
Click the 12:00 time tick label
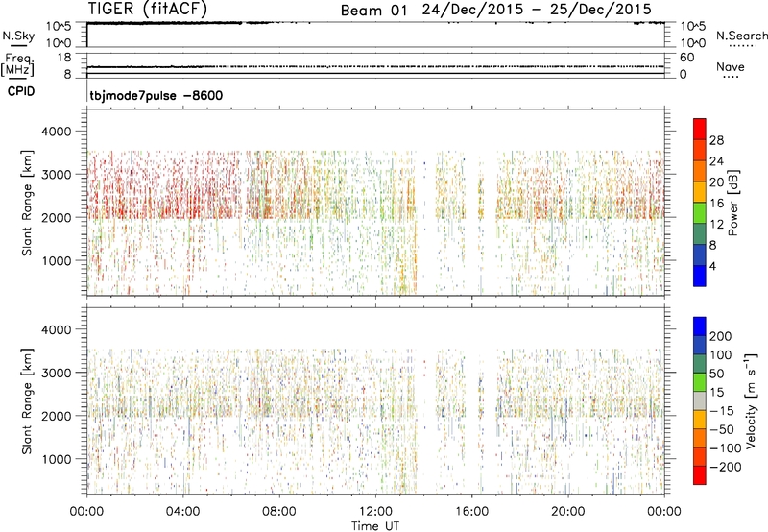[375, 512]
